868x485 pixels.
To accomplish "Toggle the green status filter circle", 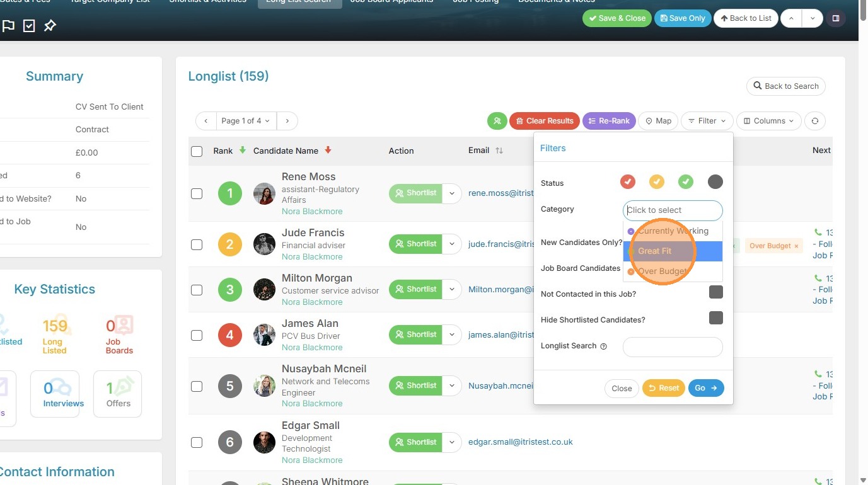I will tap(686, 182).
